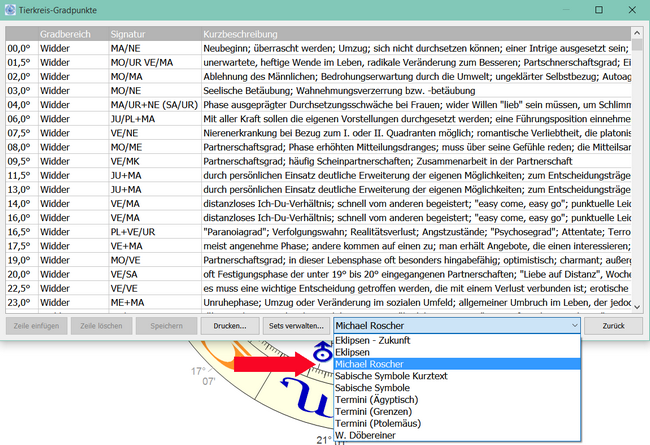This screenshot has width=650, height=445.
Task: Click the 'MA/NE' signature cell
Action: [x=155, y=49]
